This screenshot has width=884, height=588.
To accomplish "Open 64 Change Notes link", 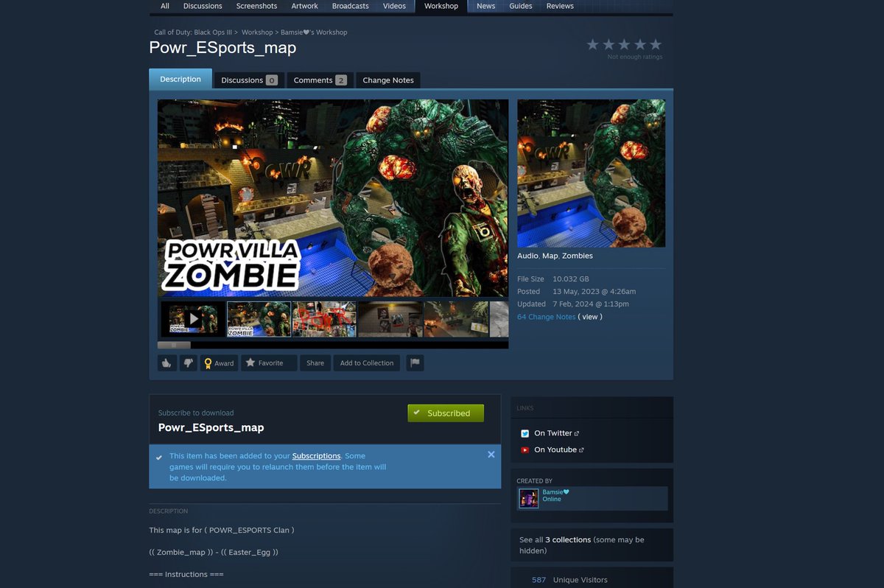I will pos(546,317).
